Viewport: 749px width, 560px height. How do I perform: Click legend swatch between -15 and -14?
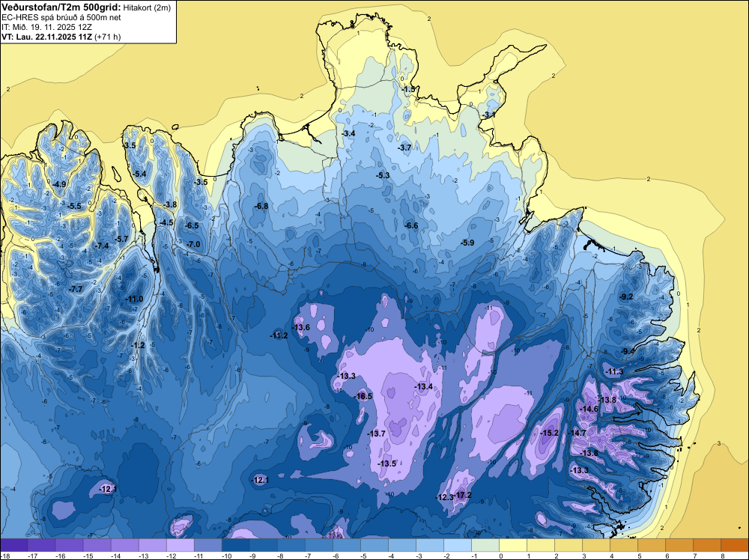pos(97,545)
